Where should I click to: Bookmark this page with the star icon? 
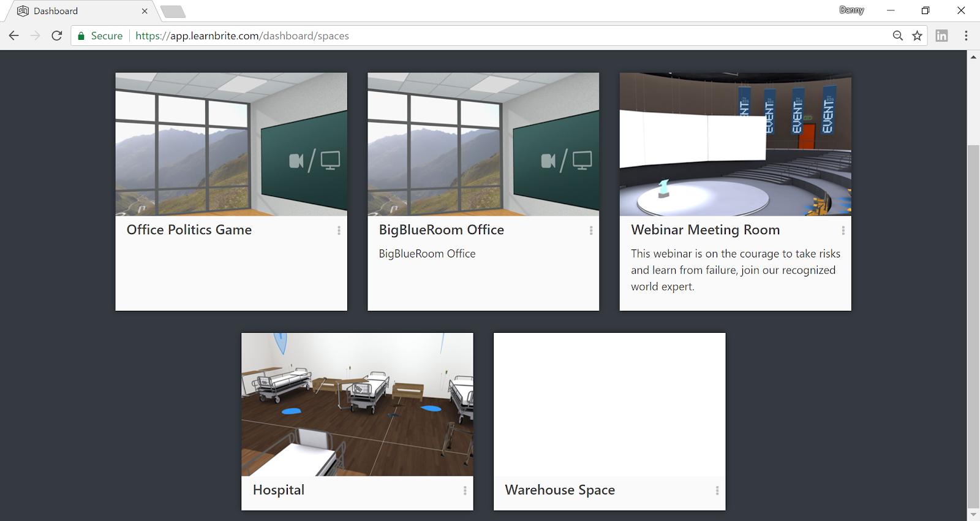[x=917, y=36]
